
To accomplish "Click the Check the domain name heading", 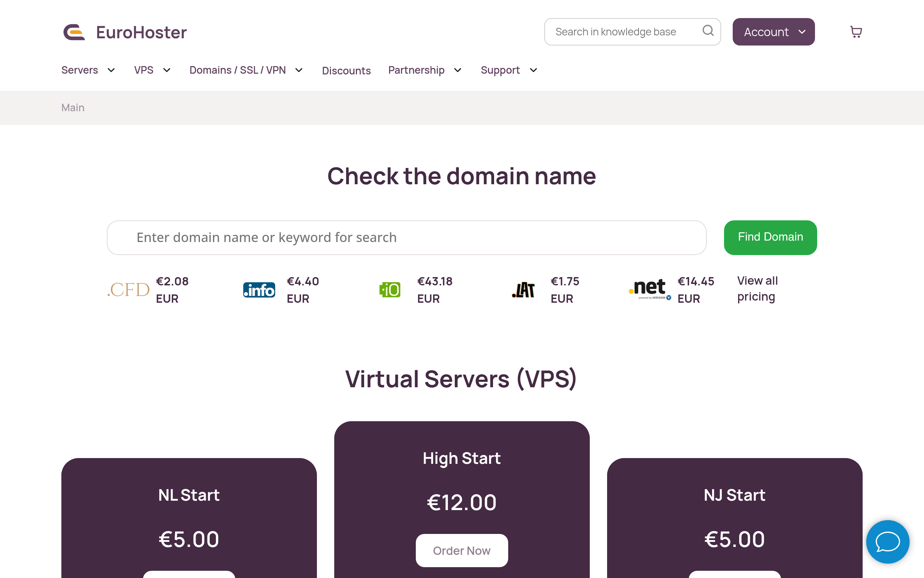I will [x=462, y=176].
